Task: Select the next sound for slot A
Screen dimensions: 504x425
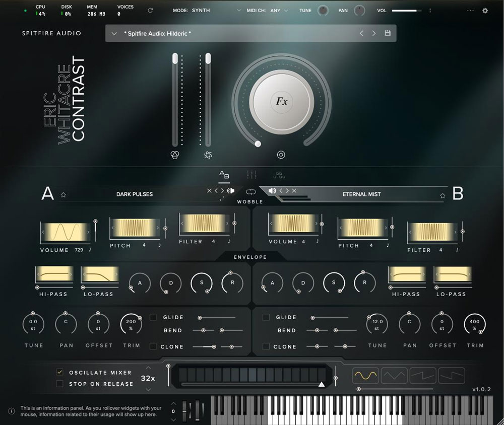Action: 222,191
